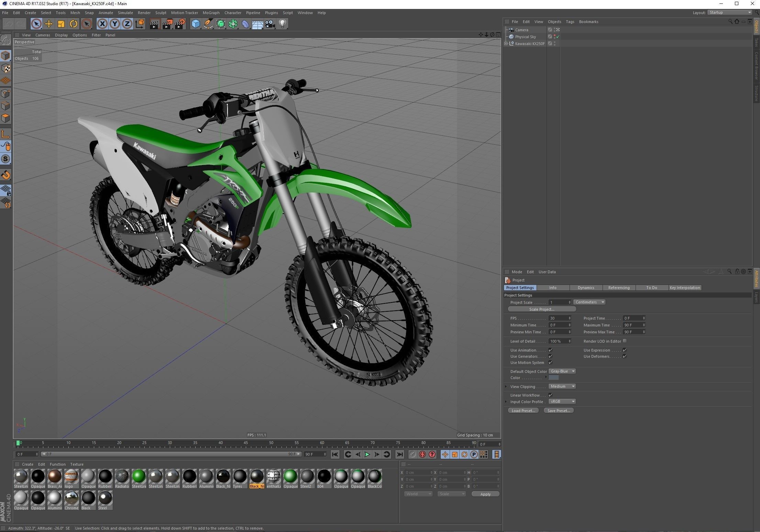Image resolution: width=760 pixels, height=532 pixels.
Task: Add a Floor environment object
Action: coord(257,24)
